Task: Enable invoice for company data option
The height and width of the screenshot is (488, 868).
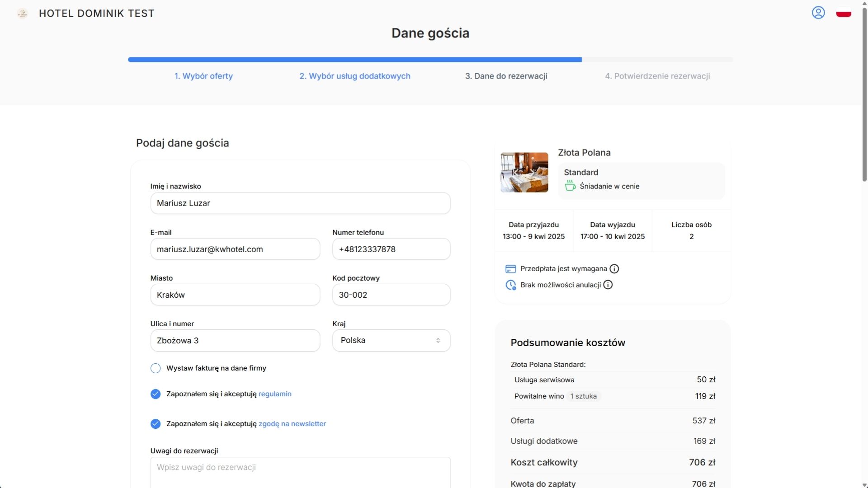Action: [x=156, y=368]
